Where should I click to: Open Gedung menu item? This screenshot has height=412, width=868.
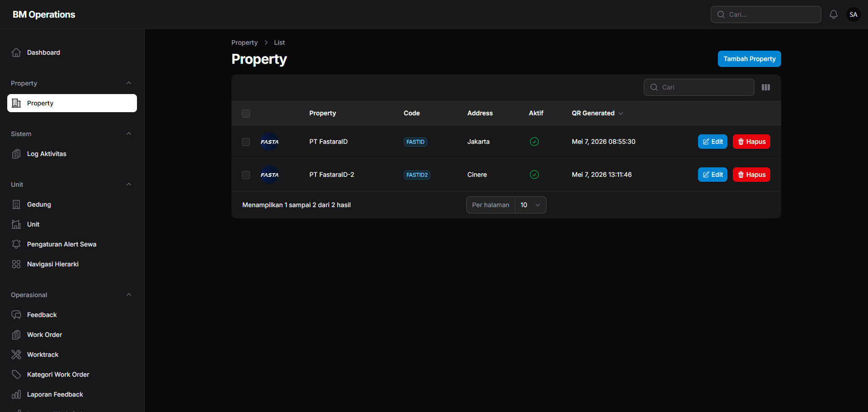pyautogui.click(x=72, y=204)
